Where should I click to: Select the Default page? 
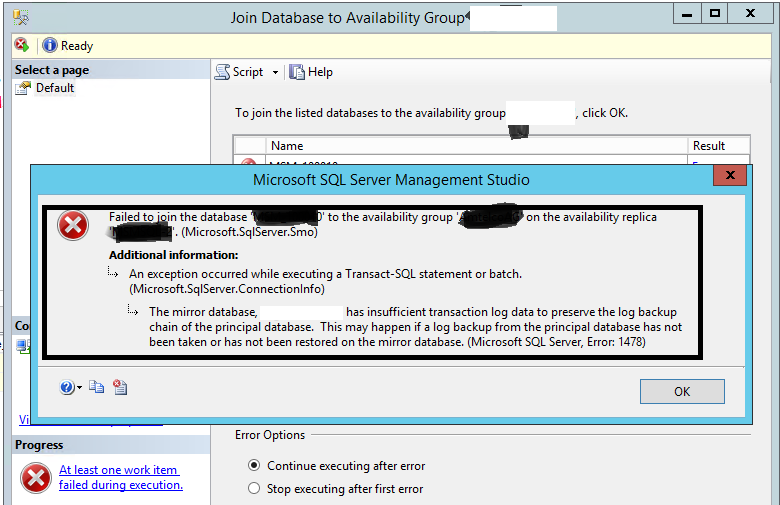pos(55,88)
